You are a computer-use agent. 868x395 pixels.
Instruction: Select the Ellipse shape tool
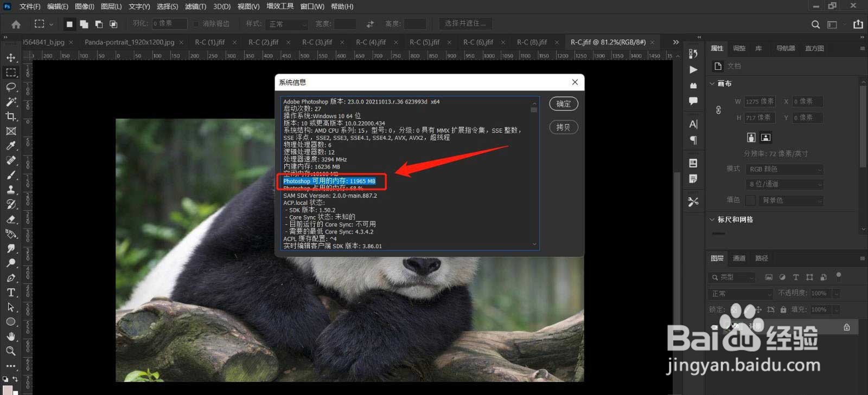pyautogui.click(x=11, y=322)
